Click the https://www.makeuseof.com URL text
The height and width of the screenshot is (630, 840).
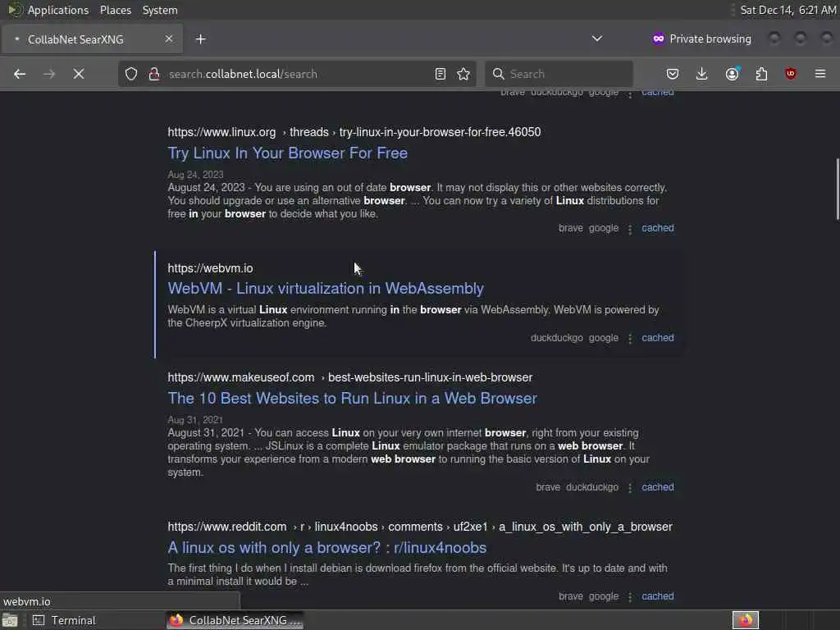coord(241,377)
